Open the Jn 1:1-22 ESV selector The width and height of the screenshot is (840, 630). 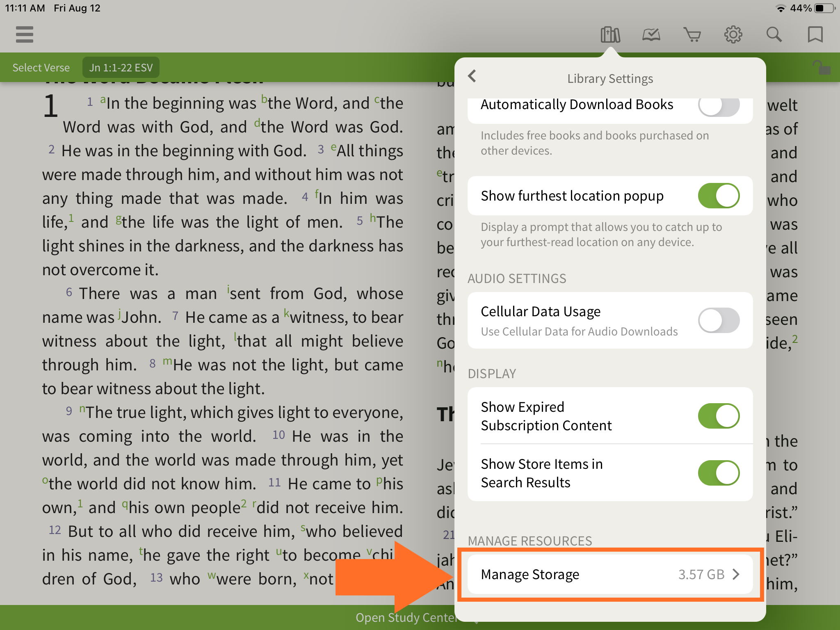coord(121,68)
